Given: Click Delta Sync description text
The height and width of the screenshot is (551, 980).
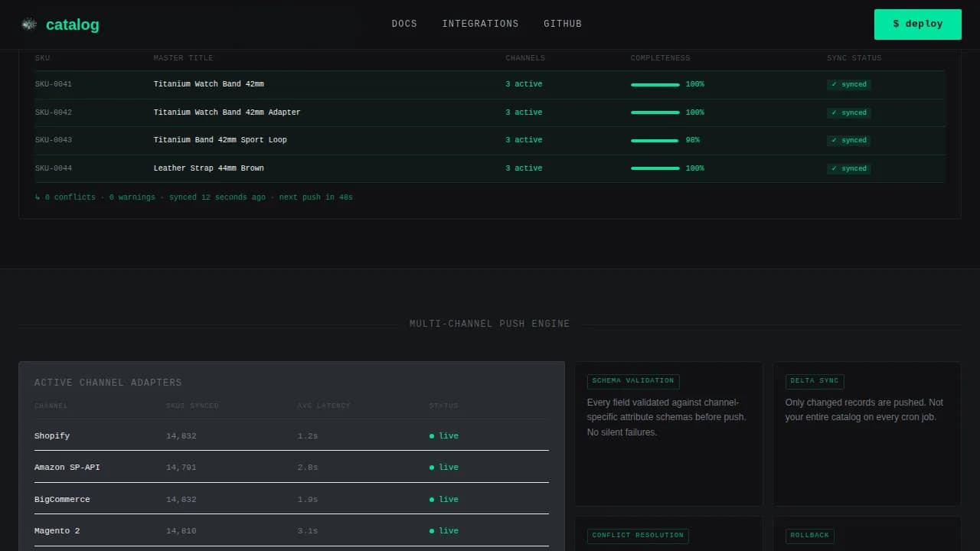Looking at the screenshot, I should (864, 409).
